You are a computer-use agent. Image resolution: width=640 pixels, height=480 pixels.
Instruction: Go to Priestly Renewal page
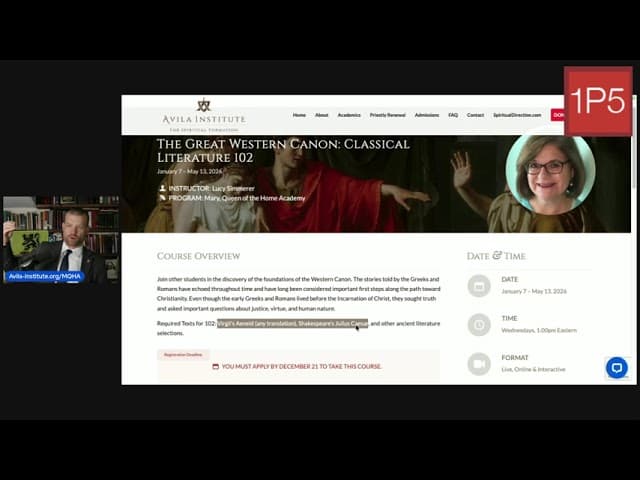click(387, 115)
